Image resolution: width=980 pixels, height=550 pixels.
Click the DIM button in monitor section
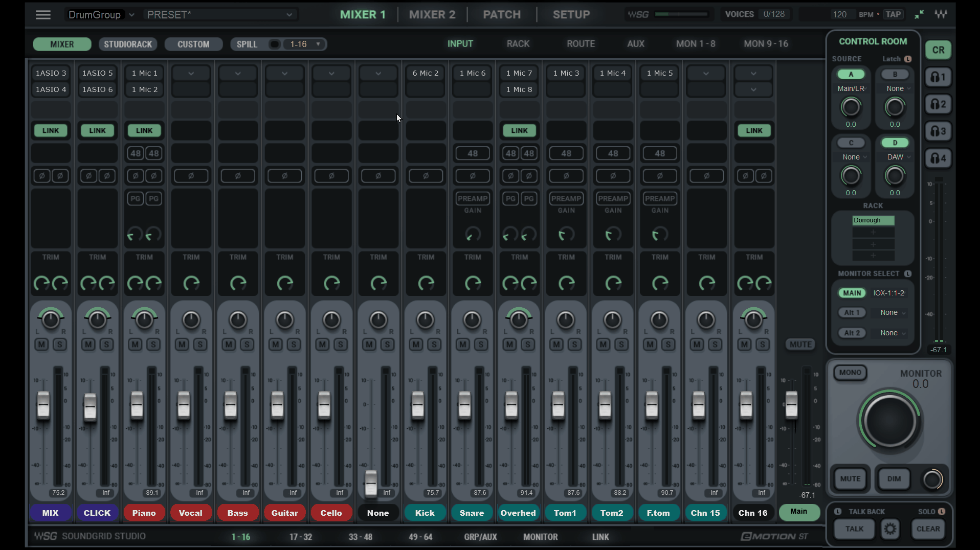(894, 479)
